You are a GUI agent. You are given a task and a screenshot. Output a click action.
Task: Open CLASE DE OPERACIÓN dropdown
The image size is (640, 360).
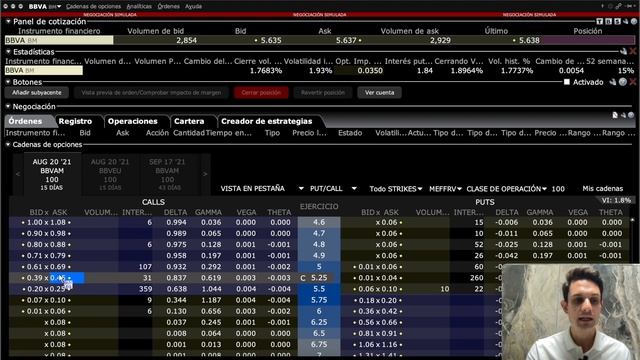[507, 189]
